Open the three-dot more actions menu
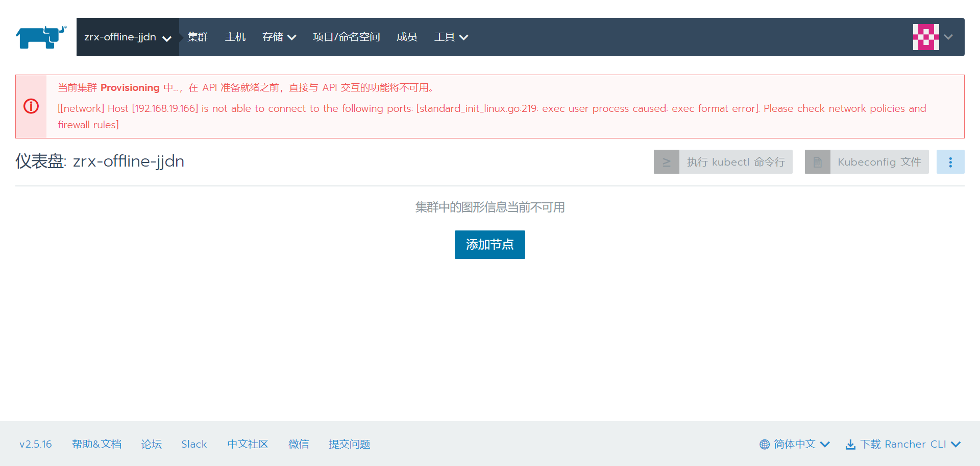Image resolution: width=980 pixels, height=466 pixels. [x=950, y=162]
